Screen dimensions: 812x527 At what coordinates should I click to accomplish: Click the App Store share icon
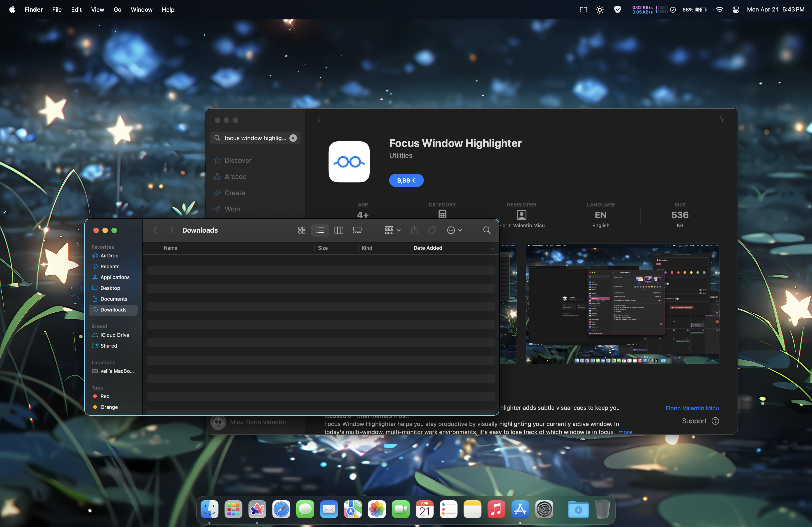(x=720, y=119)
